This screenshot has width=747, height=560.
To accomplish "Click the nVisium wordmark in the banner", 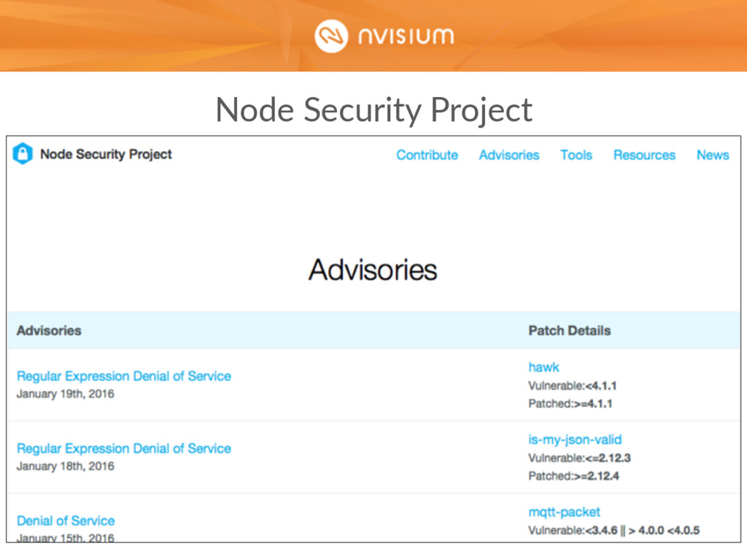I will (406, 36).
